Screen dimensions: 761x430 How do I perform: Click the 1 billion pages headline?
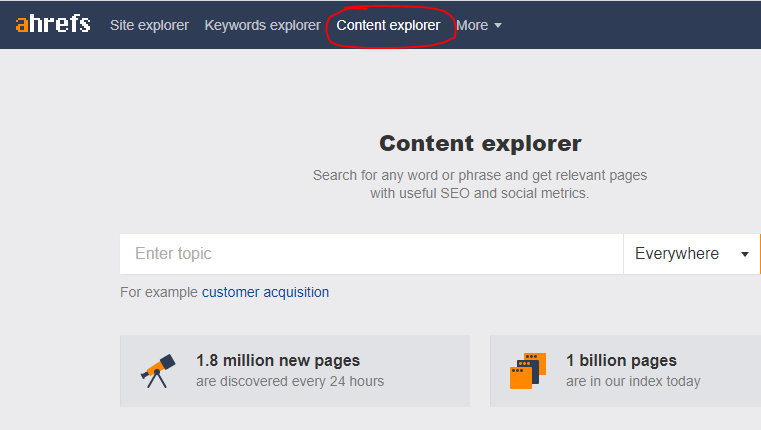tap(621, 361)
